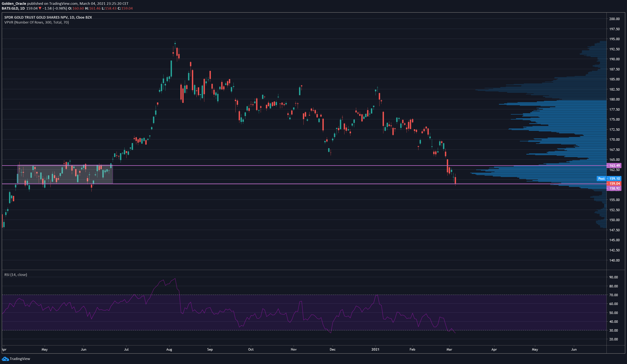Image resolution: width=627 pixels, height=364 pixels.
Task: Click the RSI 70.00 axis label
Action: tap(613, 295)
